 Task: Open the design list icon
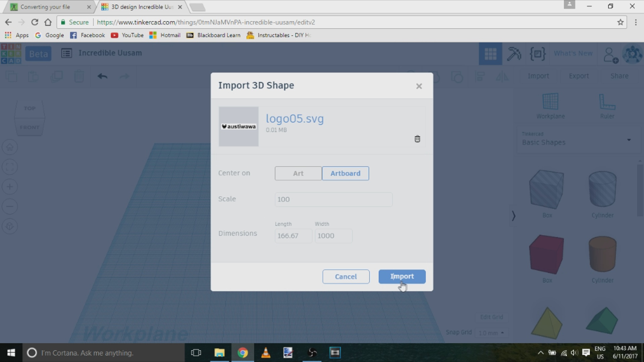pyautogui.click(x=66, y=53)
